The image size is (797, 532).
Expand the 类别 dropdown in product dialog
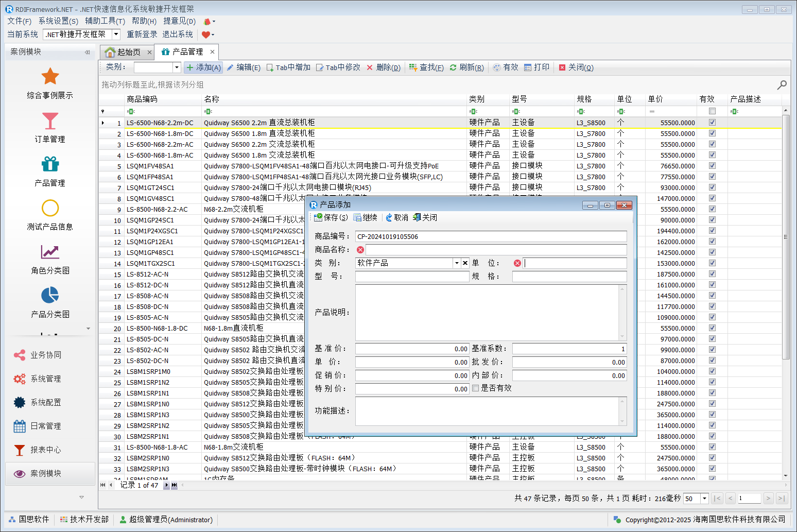click(456, 263)
